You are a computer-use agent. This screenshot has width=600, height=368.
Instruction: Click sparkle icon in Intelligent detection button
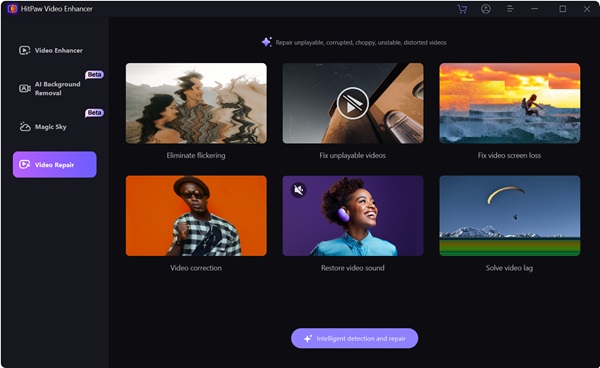(x=308, y=339)
